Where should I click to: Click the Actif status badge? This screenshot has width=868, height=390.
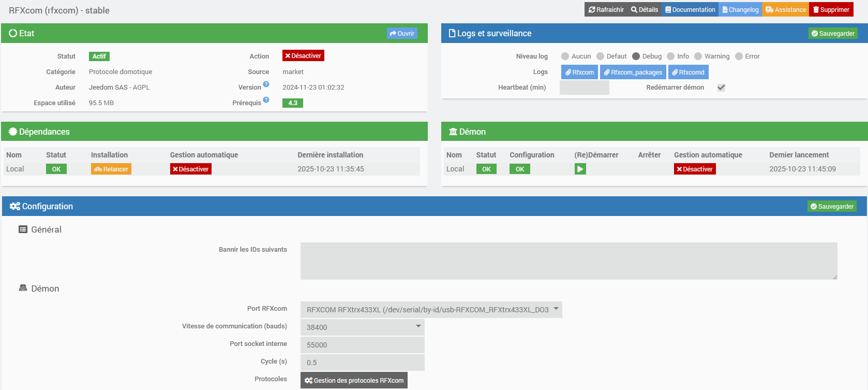click(x=99, y=56)
